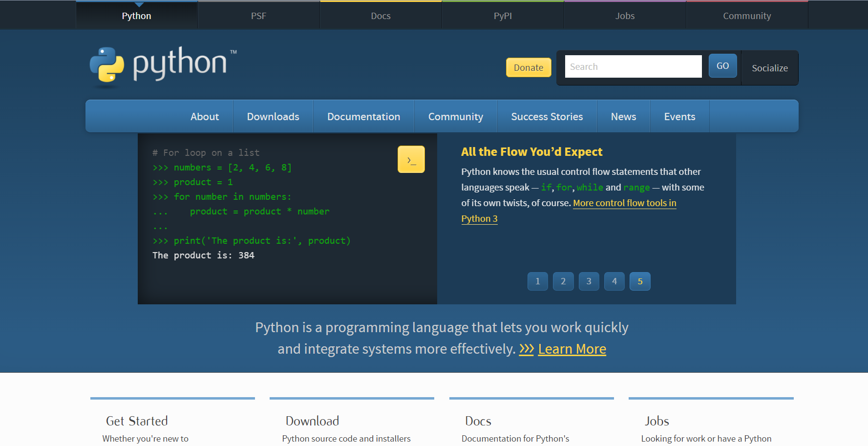Open the Jobs section from the top bar
Image resolution: width=868 pixels, height=446 pixels.
[x=624, y=15]
